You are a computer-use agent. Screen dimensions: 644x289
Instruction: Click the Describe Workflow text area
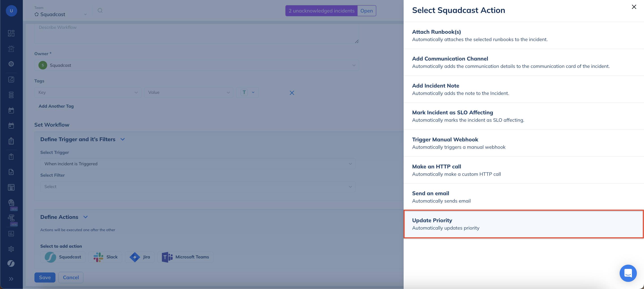click(x=197, y=34)
